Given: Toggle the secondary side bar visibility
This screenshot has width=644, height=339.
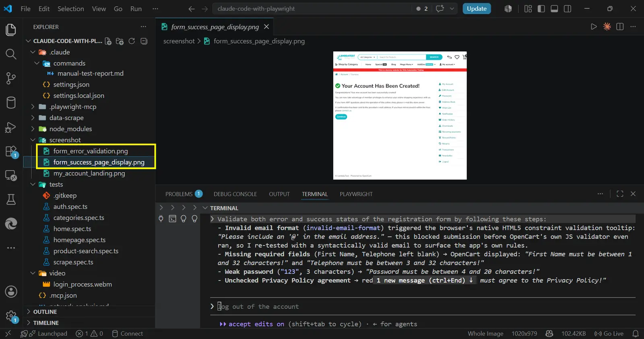Looking at the screenshot, I should click(x=568, y=9).
